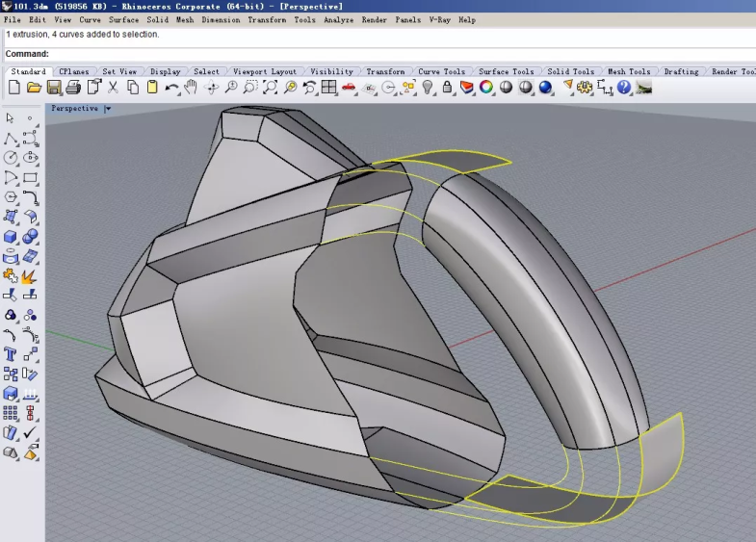Open the Surface menu
The image size is (756, 542).
(123, 19)
